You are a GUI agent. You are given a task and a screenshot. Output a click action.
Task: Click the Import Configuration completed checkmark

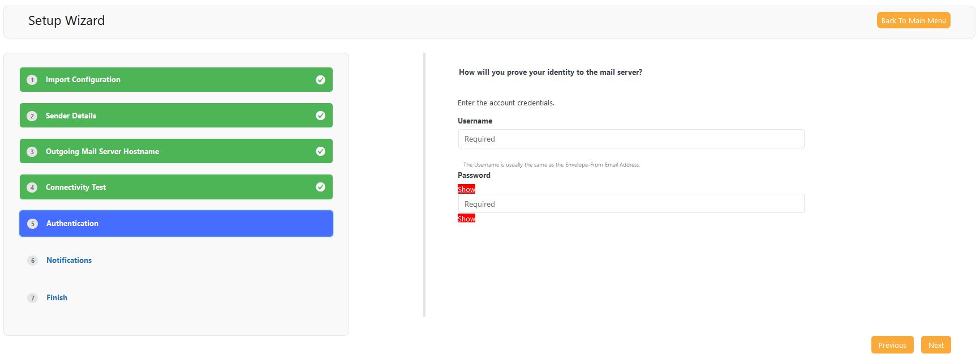pos(320,80)
